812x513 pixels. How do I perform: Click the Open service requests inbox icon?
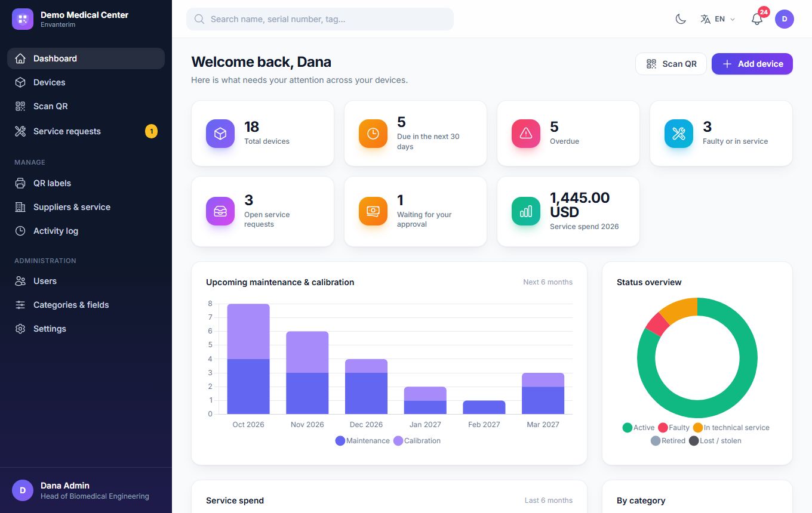tap(220, 211)
